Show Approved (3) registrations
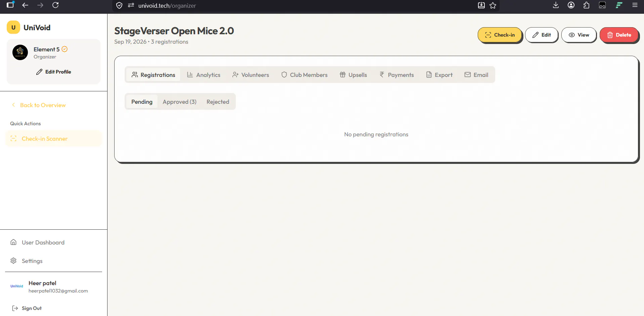 coord(179,102)
